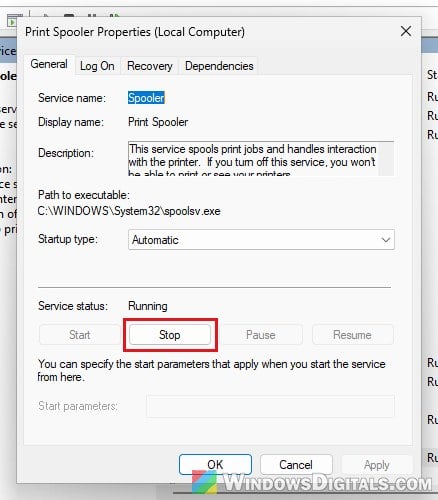Open the Startup type dropdown

pyautogui.click(x=261, y=240)
